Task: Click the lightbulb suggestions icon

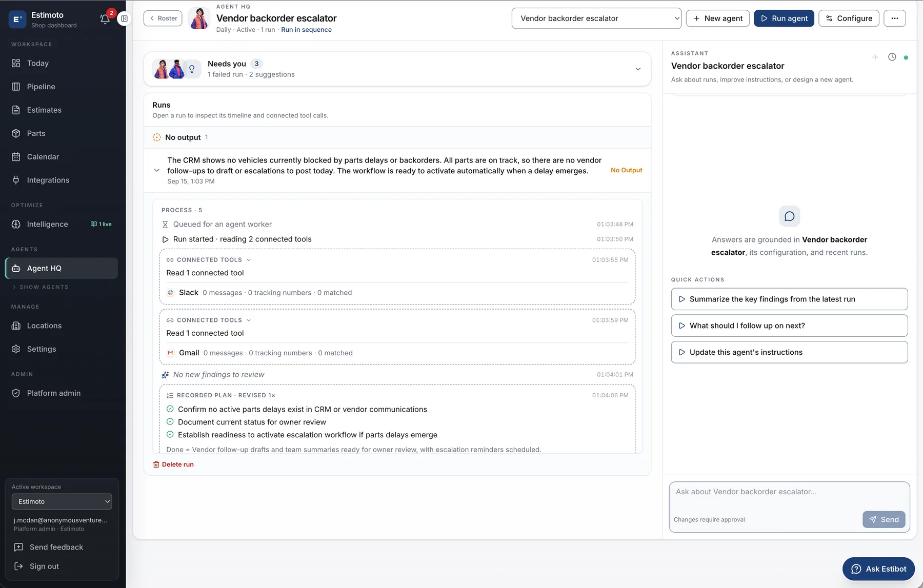Action: (192, 69)
